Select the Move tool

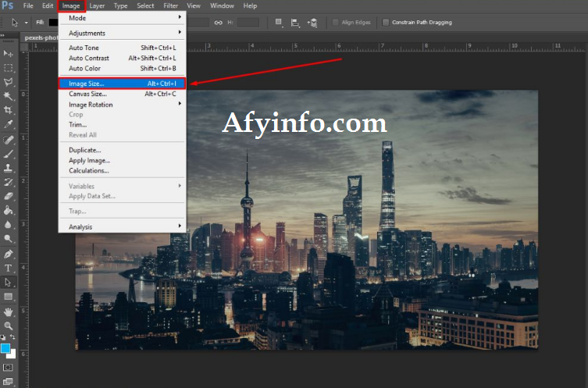coord(9,54)
